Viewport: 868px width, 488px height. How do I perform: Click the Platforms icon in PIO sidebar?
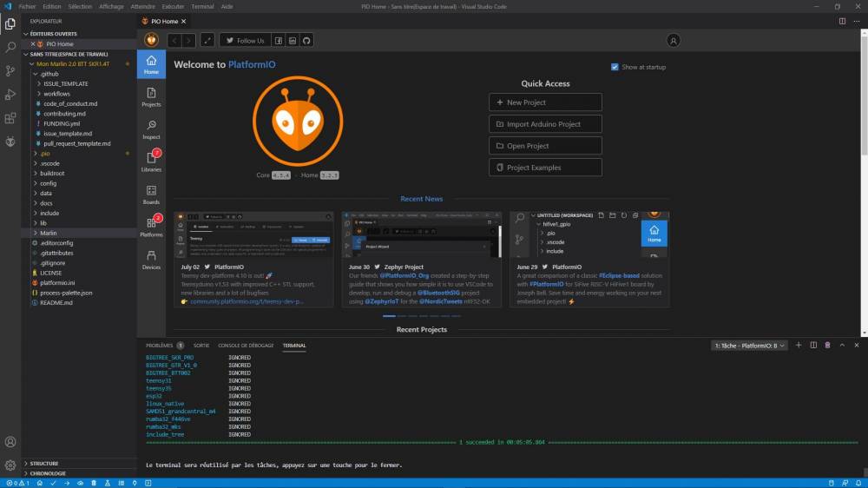[151, 226]
